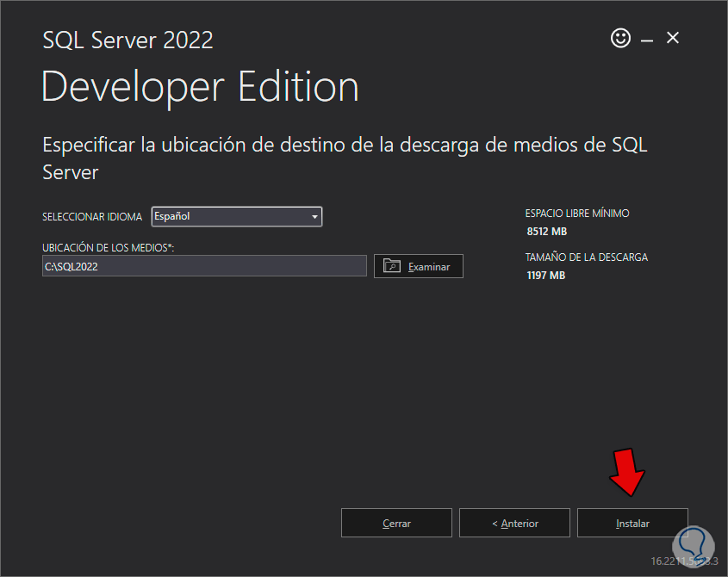Image resolution: width=728 pixels, height=577 pixels.
Task: Click the ESPACIO LIBRE MÍNIMO label
Action: 577,213
